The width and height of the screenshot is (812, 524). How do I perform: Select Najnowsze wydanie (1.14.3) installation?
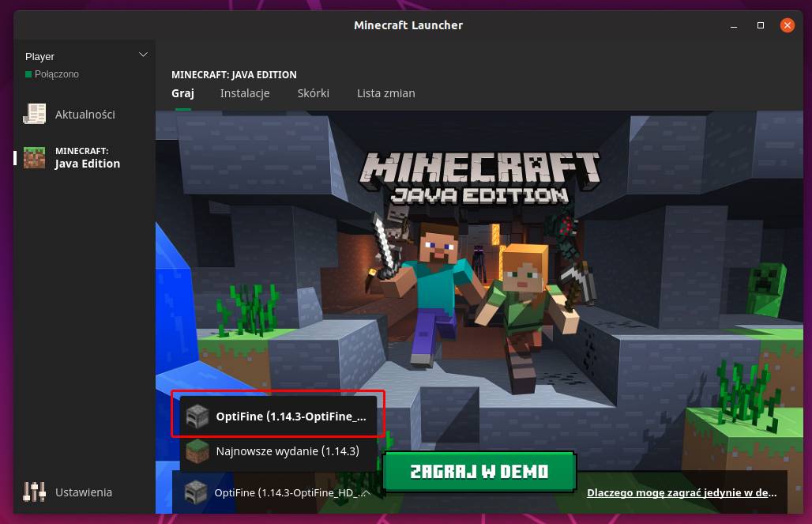click(x=278, y=451)
